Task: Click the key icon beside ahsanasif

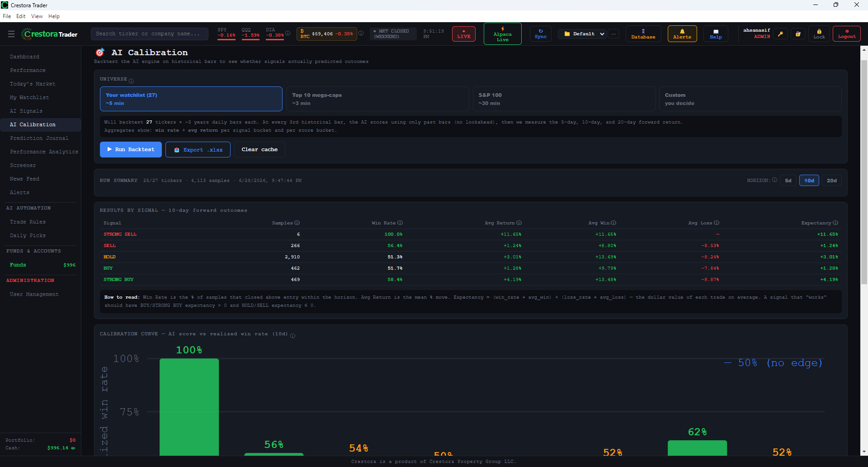Action: pyautogui.click(x=780, y=34)
